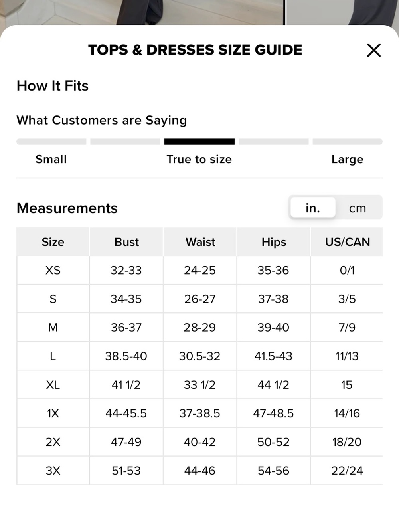
Task: Click the Size column header
Action: (x=53, y=242)
